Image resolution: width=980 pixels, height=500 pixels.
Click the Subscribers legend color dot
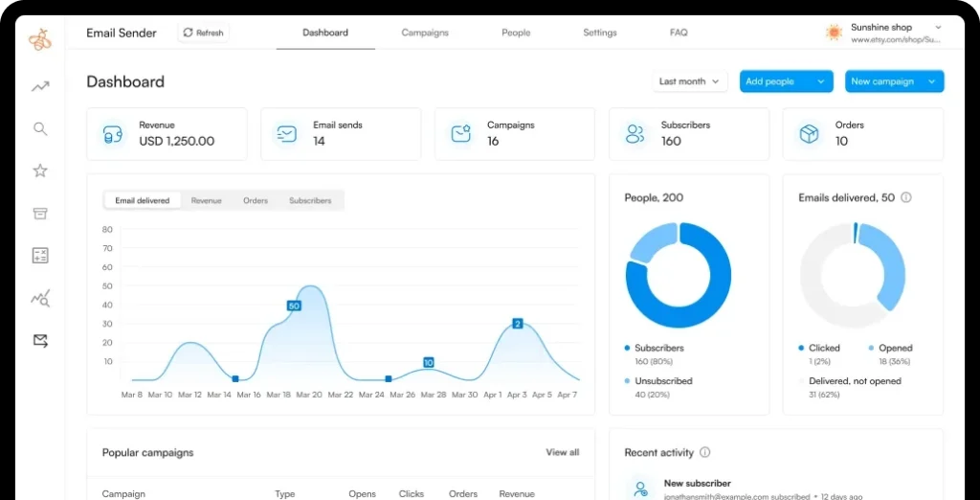pyautogui.click(x=627, y=348)
